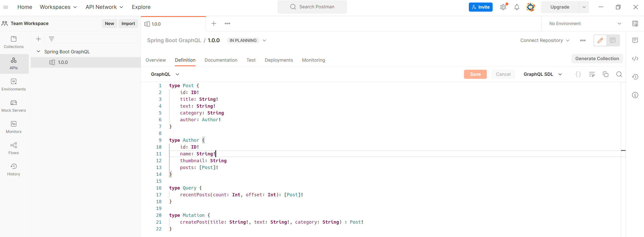Image resolution: width=644 pixels, height=237 pixels.
Task: Switch to edit mode pencil icon
Action: click(x=600, y=40)
